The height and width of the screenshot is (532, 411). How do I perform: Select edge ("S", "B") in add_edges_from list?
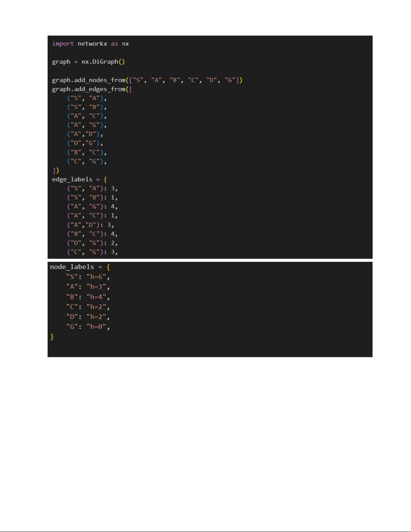87,107
